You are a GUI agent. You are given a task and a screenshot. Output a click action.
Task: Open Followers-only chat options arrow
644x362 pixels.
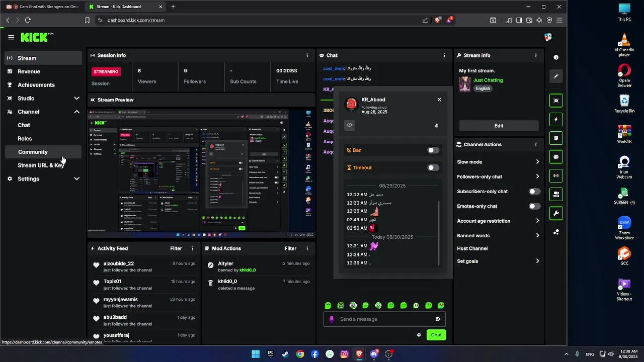pyautogui.click(x=537, y=176)
